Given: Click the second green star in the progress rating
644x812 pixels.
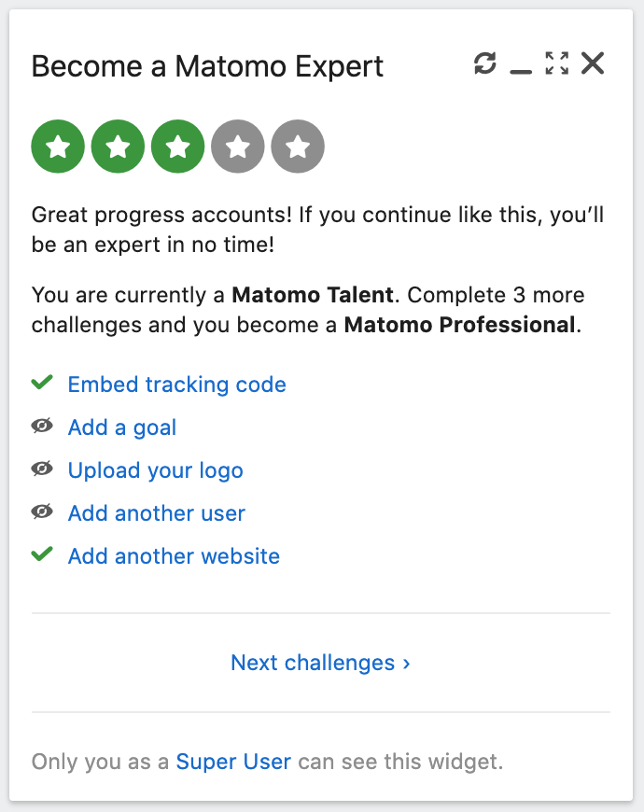Looking at the screenshot, I should (x=118, y=146).
